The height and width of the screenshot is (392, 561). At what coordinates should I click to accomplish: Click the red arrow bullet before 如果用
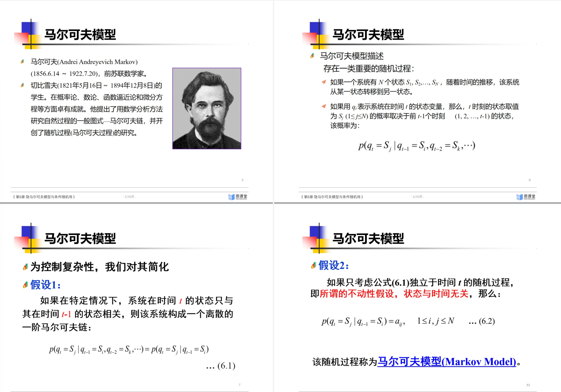point(324,106)
